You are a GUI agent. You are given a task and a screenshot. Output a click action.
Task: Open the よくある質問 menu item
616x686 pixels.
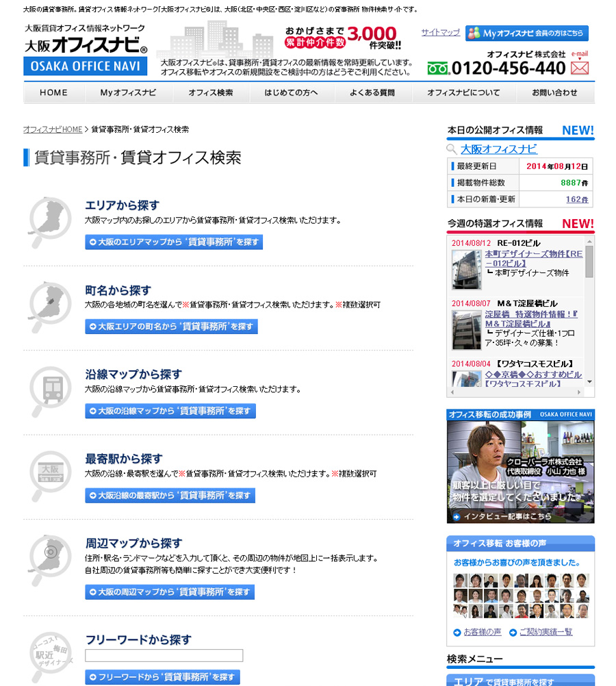(x=373, y=92)
